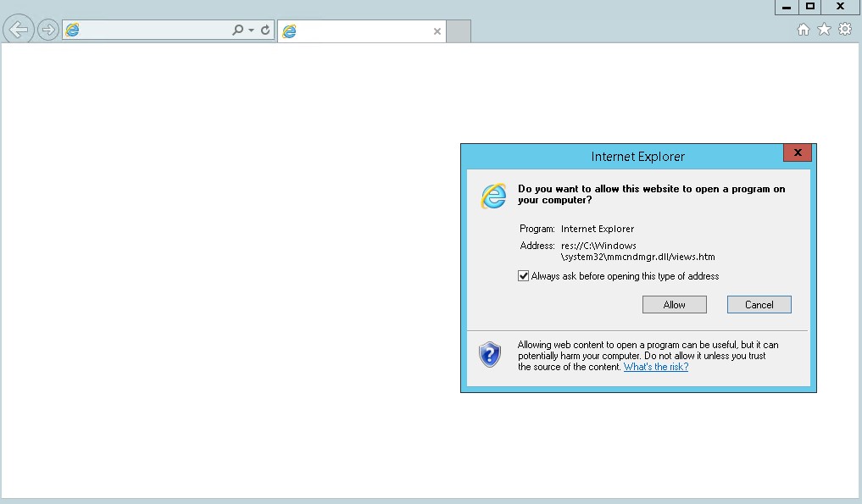Open the What's the risk? link

656,367
